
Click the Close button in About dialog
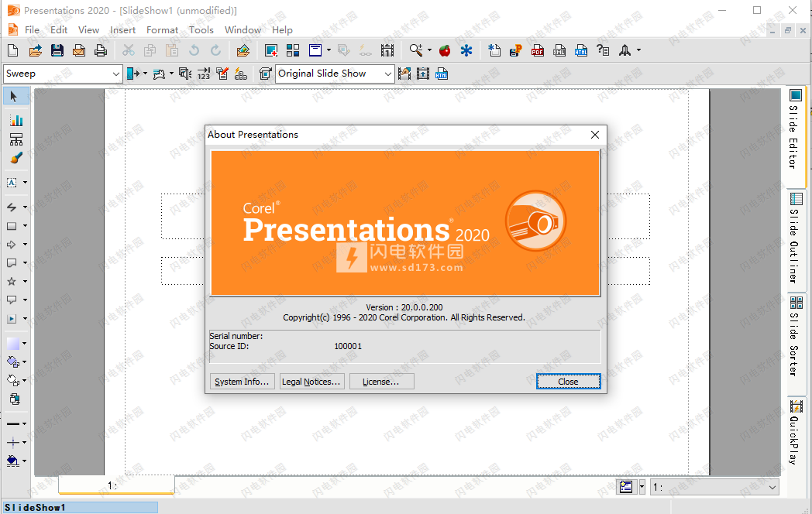tap(568, 382)
